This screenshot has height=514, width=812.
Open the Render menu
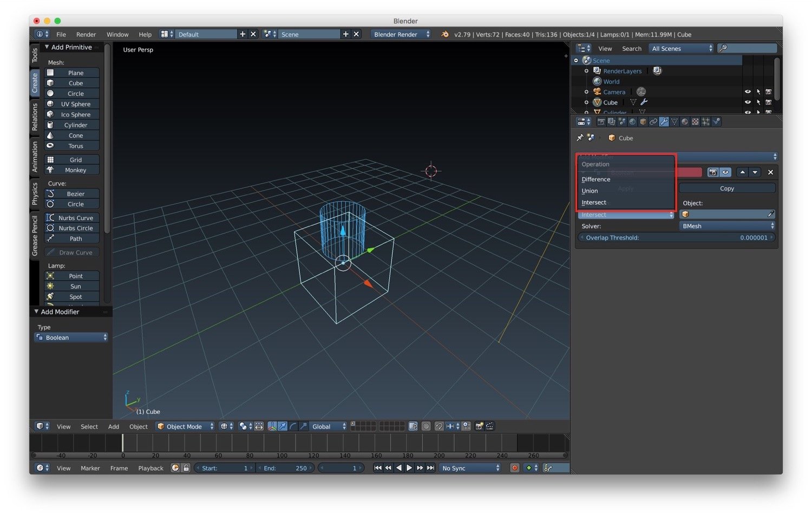coord(86,35)
